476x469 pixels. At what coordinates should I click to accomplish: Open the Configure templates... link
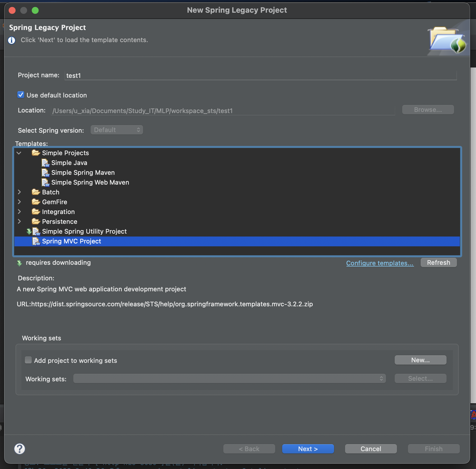(380, 263)
